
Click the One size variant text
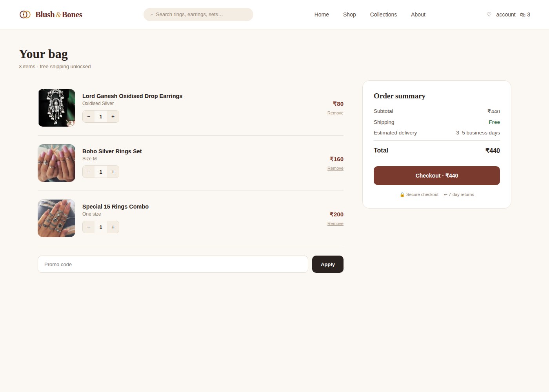coord(91,214)
